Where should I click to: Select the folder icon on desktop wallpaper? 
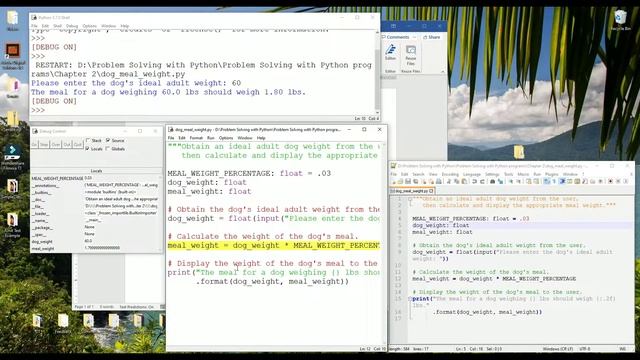[519, 152]
